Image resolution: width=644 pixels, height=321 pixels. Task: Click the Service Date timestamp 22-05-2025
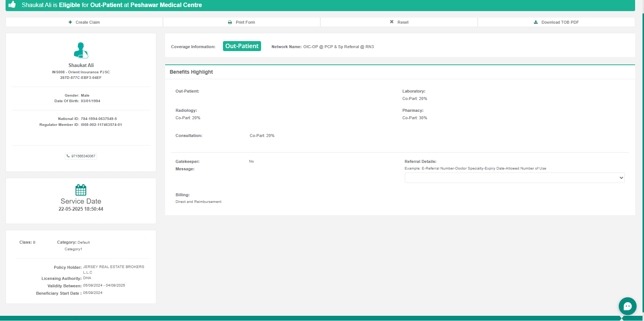[x=81, y=209]
